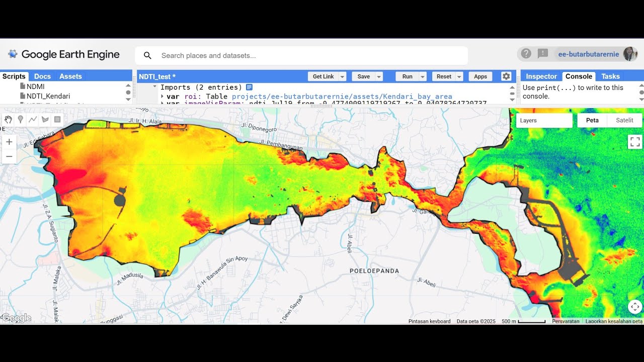Open the Kendari_bay_area asset link
This screenshot has width=644, height=362.
342,97
